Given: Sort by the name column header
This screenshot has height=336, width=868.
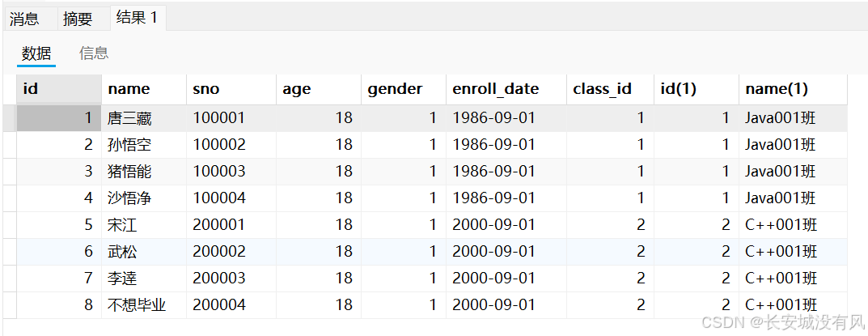Looking at the screenshot, I should [x=129, y=89].
